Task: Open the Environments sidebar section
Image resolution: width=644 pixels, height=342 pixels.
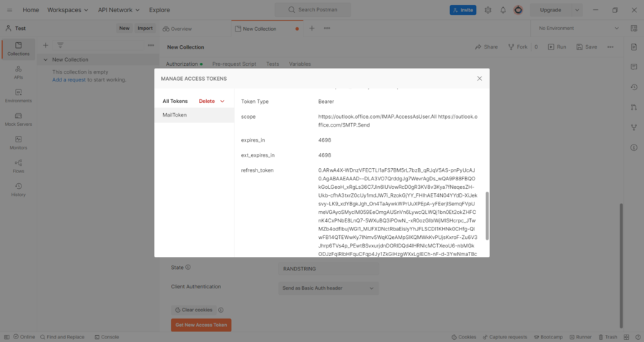Action: 19,96
